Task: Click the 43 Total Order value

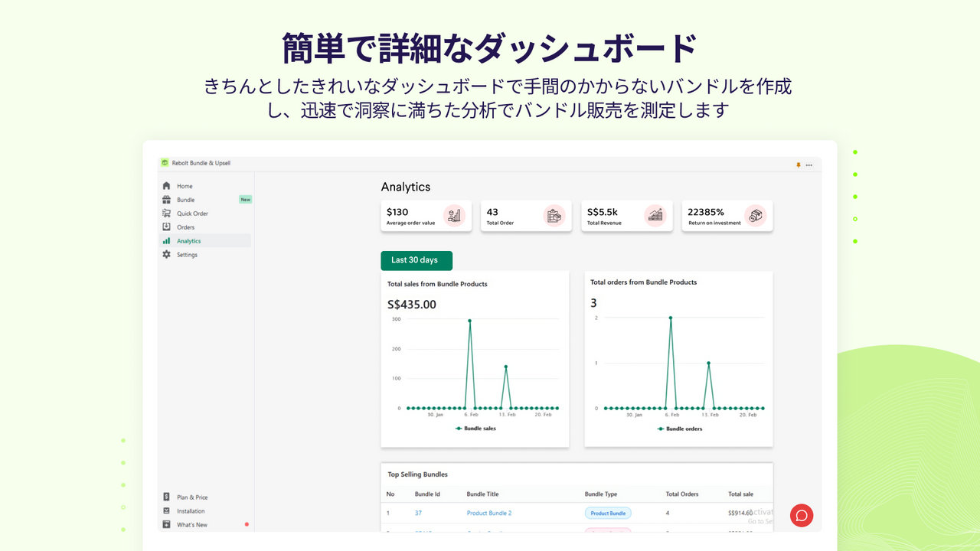Action: [492, 212]
